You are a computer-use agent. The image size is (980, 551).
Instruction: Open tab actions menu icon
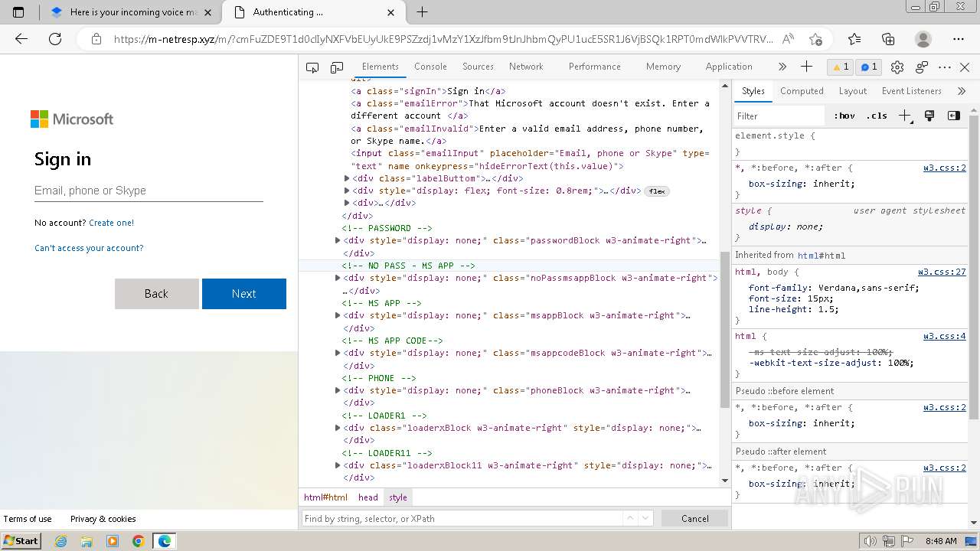click(x=19, y=12)
